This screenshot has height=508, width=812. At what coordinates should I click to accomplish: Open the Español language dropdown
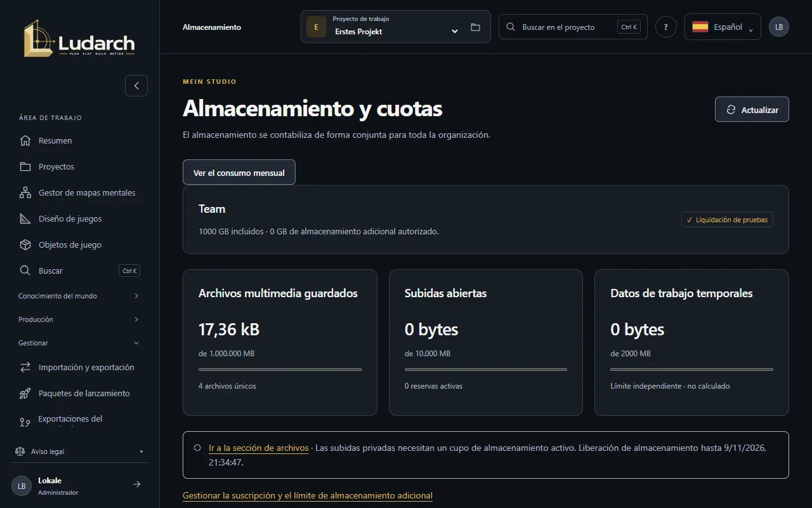pyautogui.click(x=723, y=27)
